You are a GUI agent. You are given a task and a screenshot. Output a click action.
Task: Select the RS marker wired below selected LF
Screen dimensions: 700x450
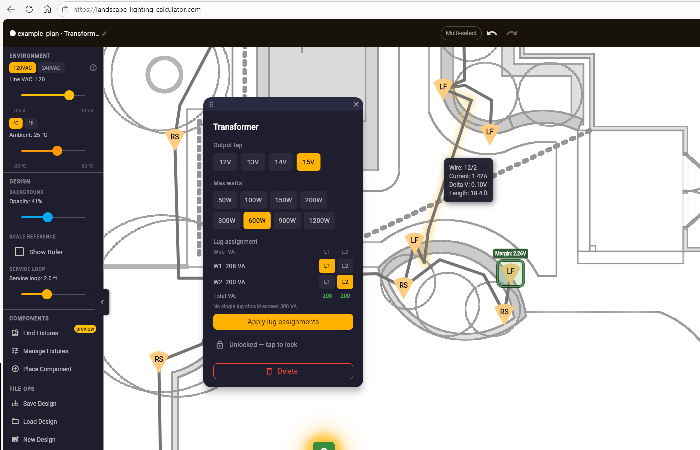pyautogui.click(x=504, y=313)
